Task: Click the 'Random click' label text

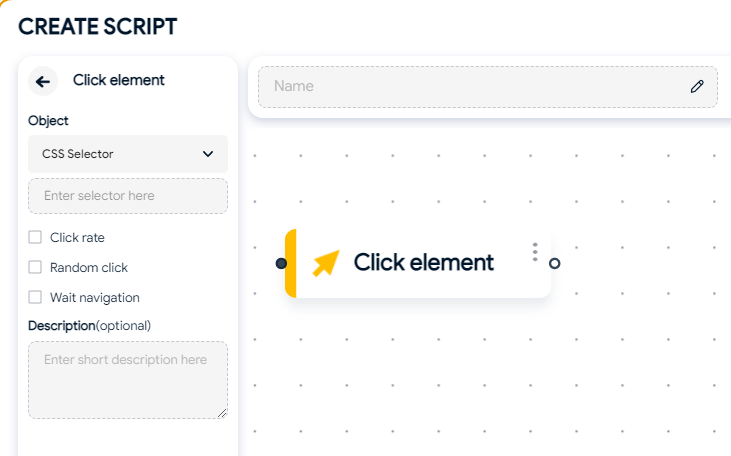Action: 89,268
